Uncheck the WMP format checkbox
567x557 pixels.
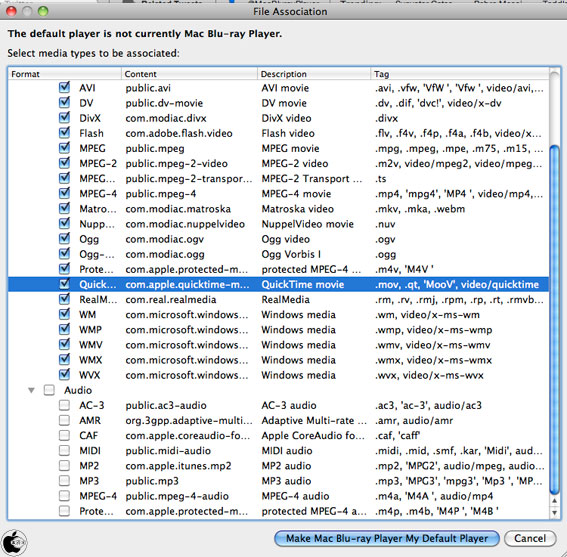(64, 329)
